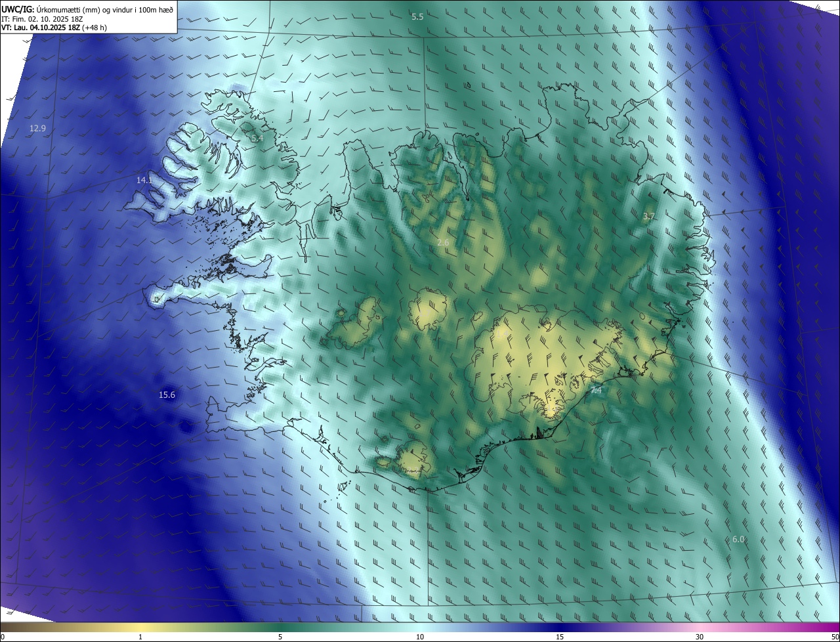Image resolution: width=840 pixels, height=642 pixels.
Task: Click the '3.7' value in northeast Iceland
Action: (x=649, y=216)
